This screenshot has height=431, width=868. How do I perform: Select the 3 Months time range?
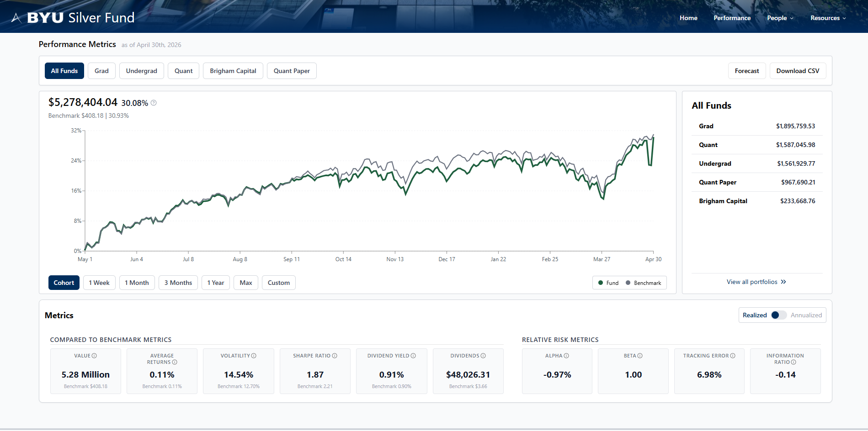(178, 283)
